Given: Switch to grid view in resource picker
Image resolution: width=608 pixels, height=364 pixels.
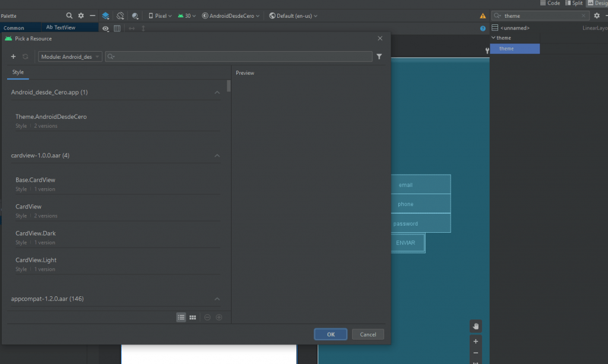Looking at the screenshot, I should pyautogui.click(x=193, y=317).
